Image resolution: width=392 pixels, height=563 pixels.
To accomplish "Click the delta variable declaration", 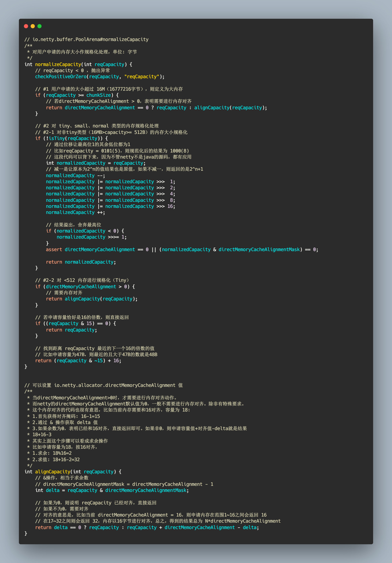I will (52, 490).
